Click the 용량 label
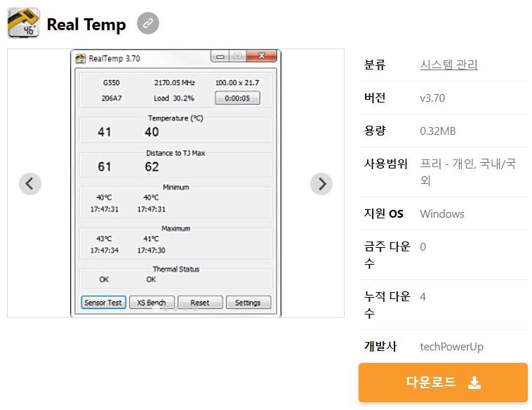532x410 pixels. click(375, 131)
